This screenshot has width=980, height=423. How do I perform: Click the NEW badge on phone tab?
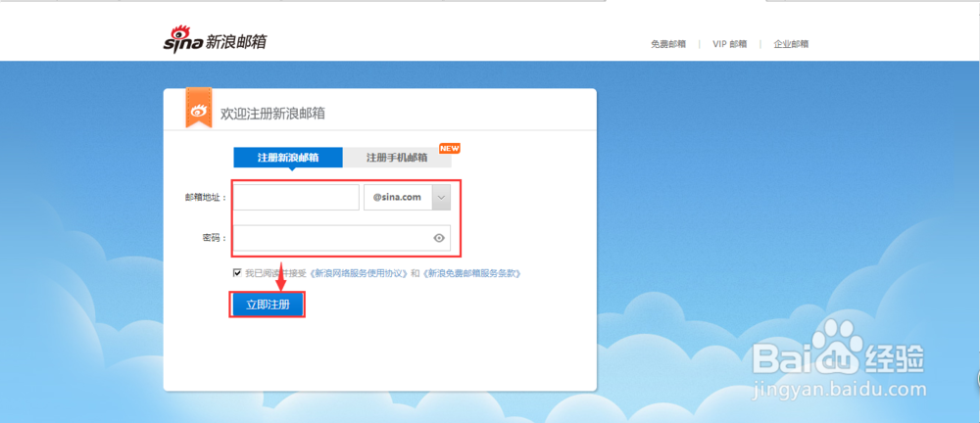pos(450,148)
